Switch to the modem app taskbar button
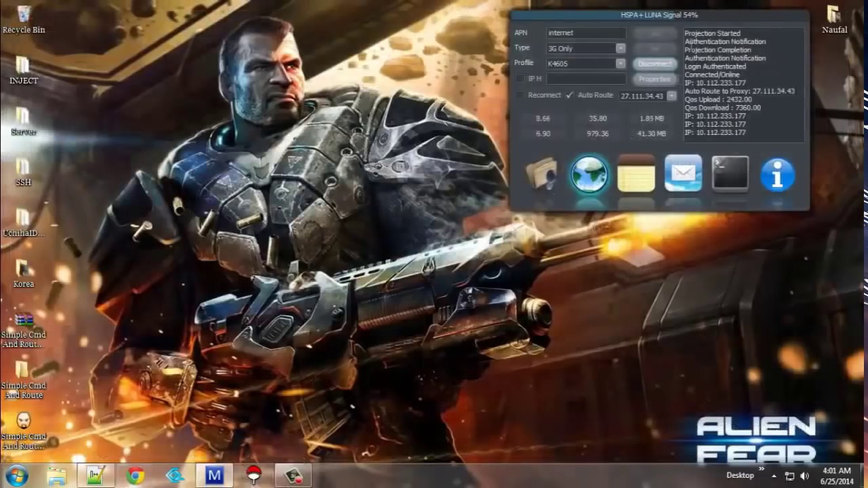This screenshot has width=868, height=488. (x=293, y=476)
